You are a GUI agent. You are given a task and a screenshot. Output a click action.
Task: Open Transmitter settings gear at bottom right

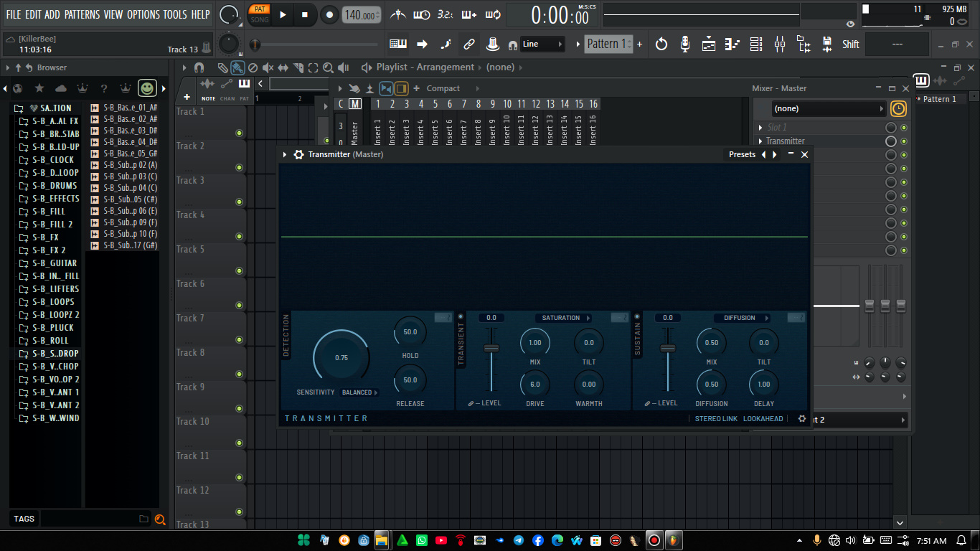pyautogui.click(x=802, y=419)
